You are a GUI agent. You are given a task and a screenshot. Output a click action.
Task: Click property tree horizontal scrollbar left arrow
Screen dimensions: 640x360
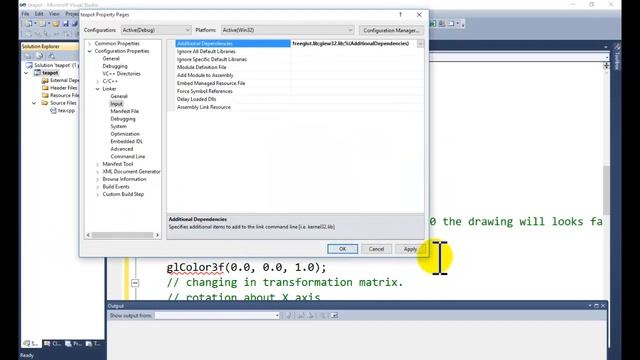point(88,235)
